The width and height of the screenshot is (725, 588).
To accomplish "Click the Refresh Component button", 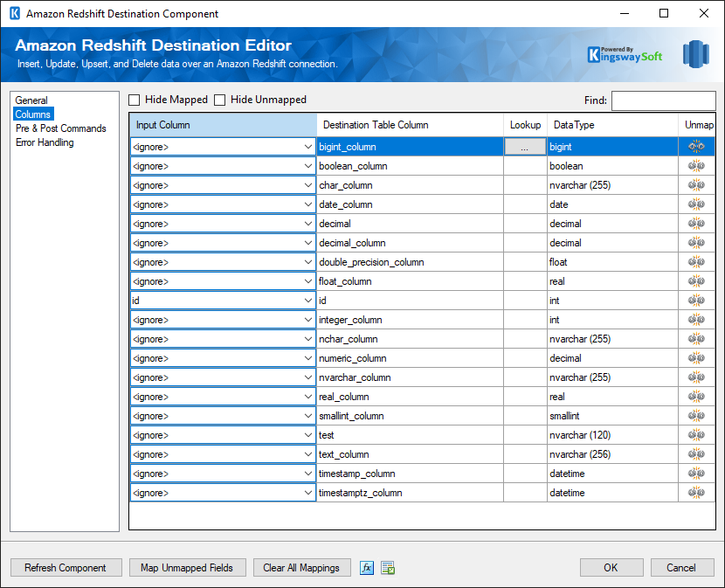I will click(x=66, y=568).
